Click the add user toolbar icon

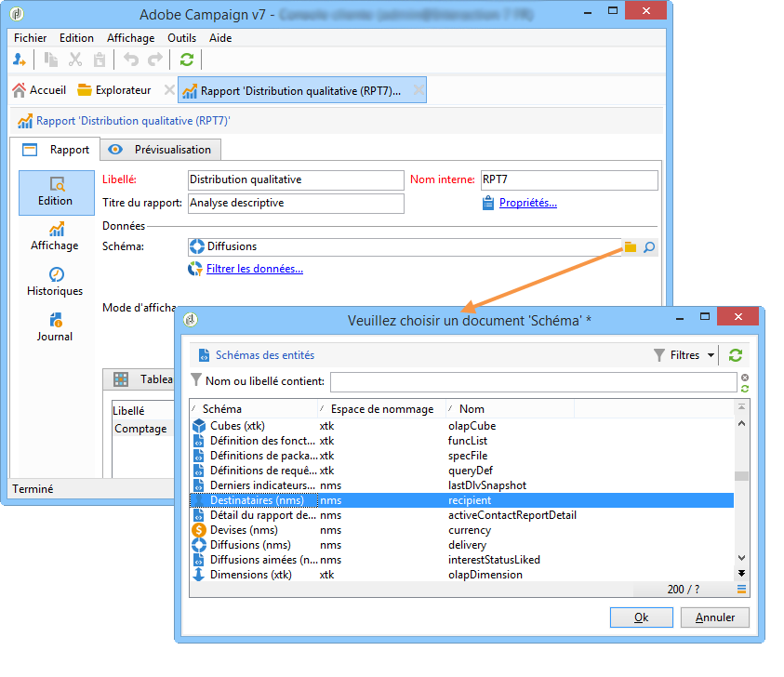pyautogui.click(x=19, y=60)
